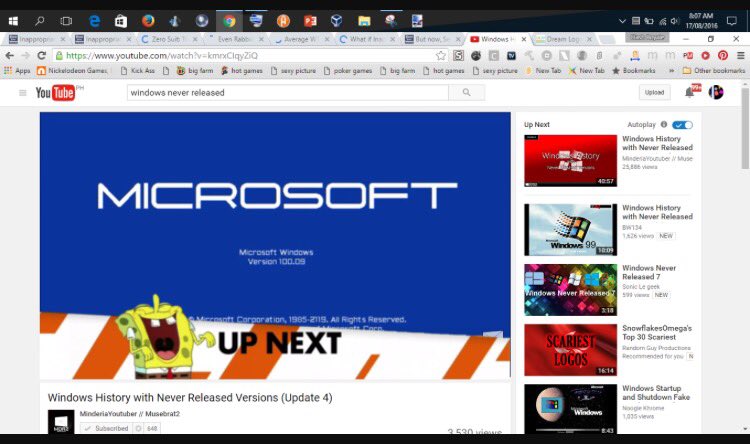Viewport: 750px width, 444px height.
Task: Open the Other bookmarks folder
Action: [714, 70]
